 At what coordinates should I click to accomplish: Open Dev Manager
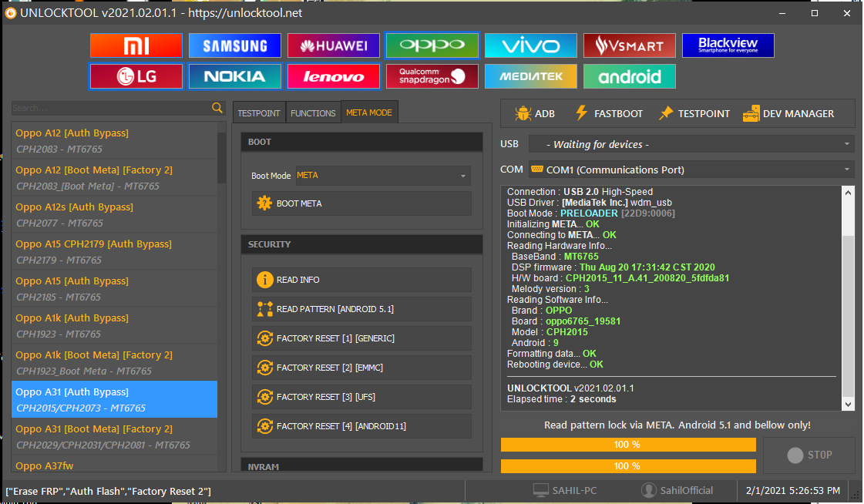[788, 113]
